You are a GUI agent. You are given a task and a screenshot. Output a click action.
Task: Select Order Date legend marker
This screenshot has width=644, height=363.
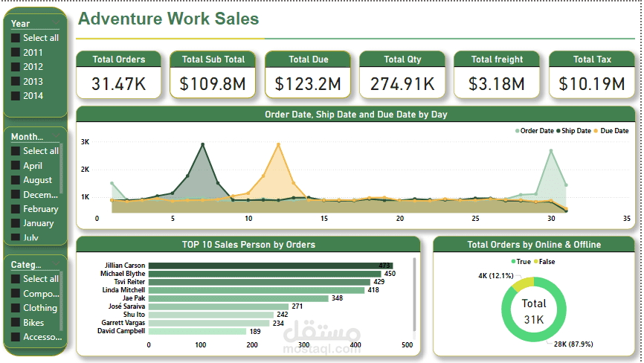point(517,131)
